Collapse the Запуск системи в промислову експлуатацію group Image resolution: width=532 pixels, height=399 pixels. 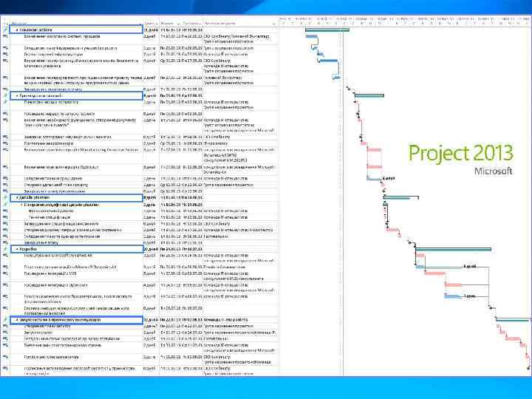17,320
